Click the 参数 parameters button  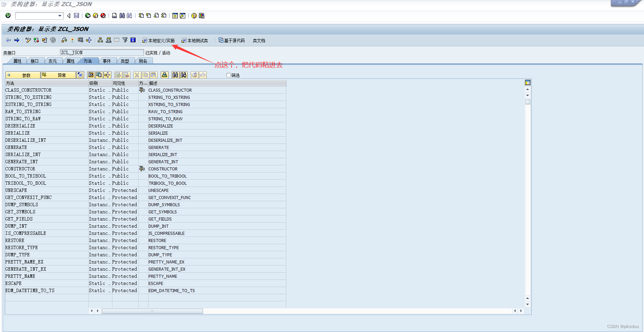pos(23,75)
